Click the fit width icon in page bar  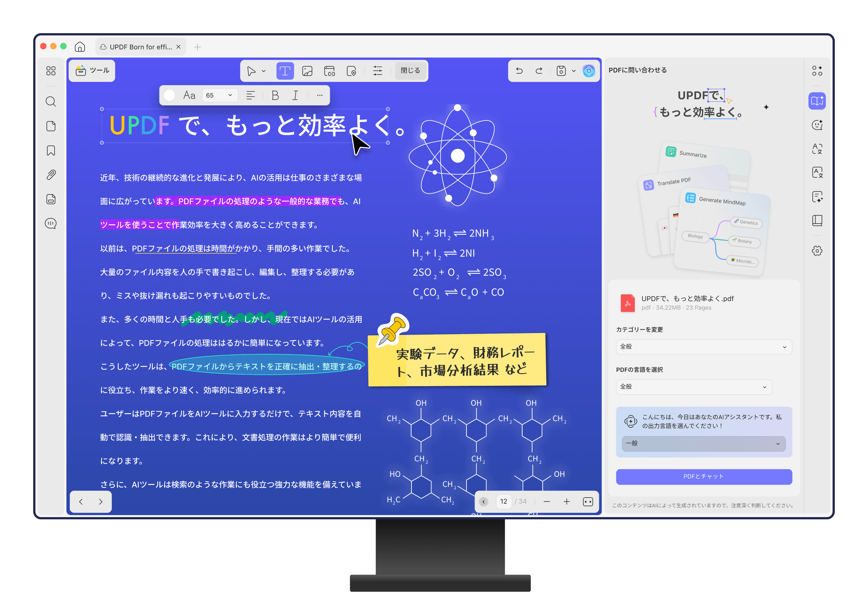click(x=588, y=502)
